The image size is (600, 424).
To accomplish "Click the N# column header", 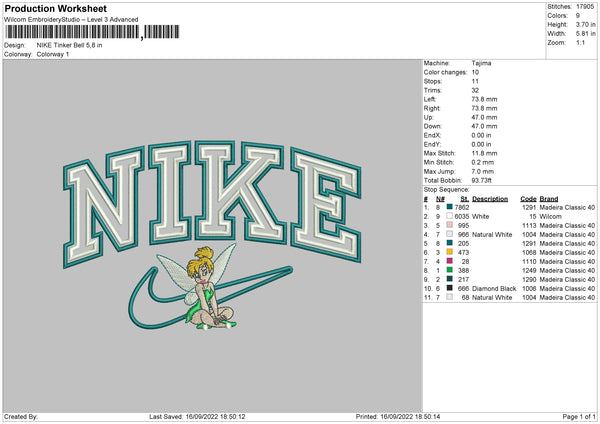I will (x=440, y=199).
